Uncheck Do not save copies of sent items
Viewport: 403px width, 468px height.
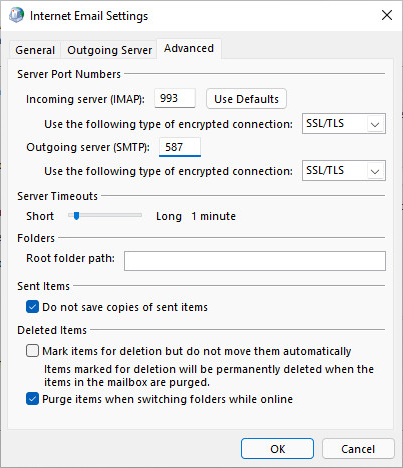click(32, 307)
